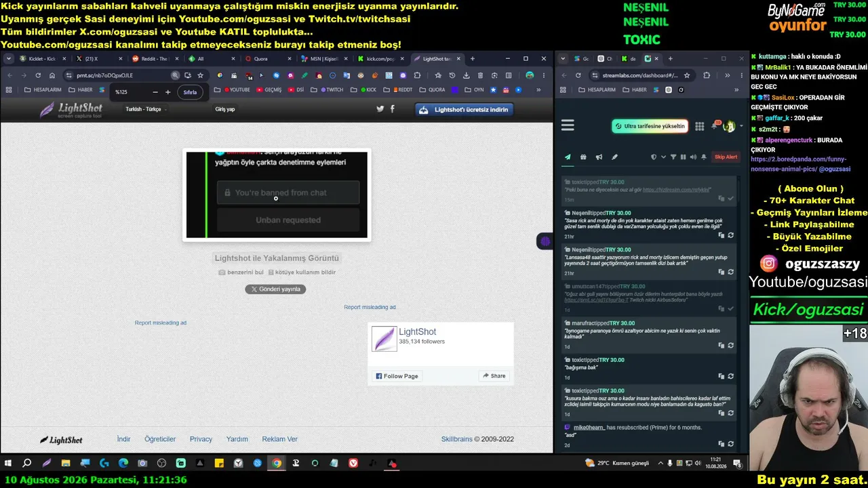Open Google Chrome from the taskbar
The width and height of the screenshot is (868, 488).
pyautogui.click(x=277, y=464)
